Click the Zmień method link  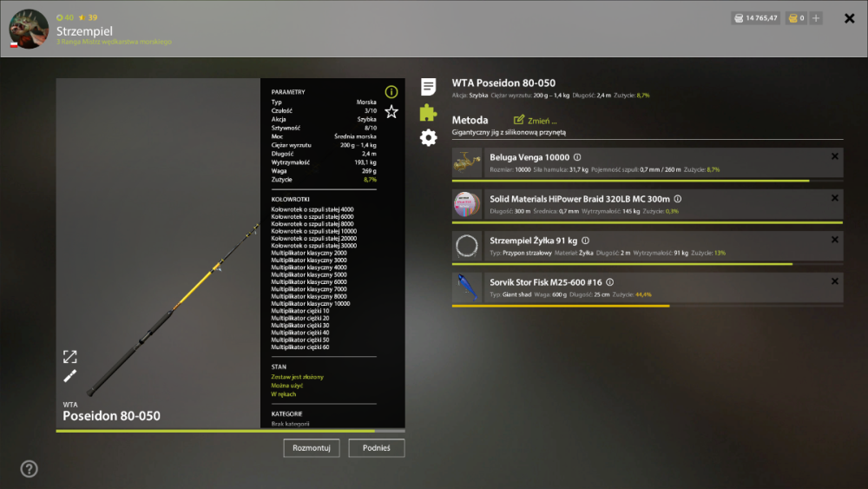[x=536, y=120]
